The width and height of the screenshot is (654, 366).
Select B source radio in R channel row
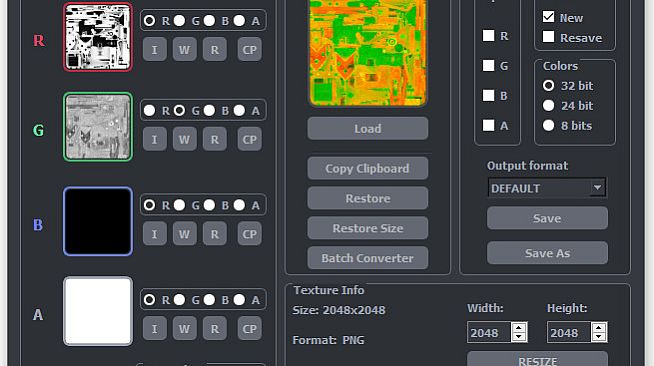[209, 20]
